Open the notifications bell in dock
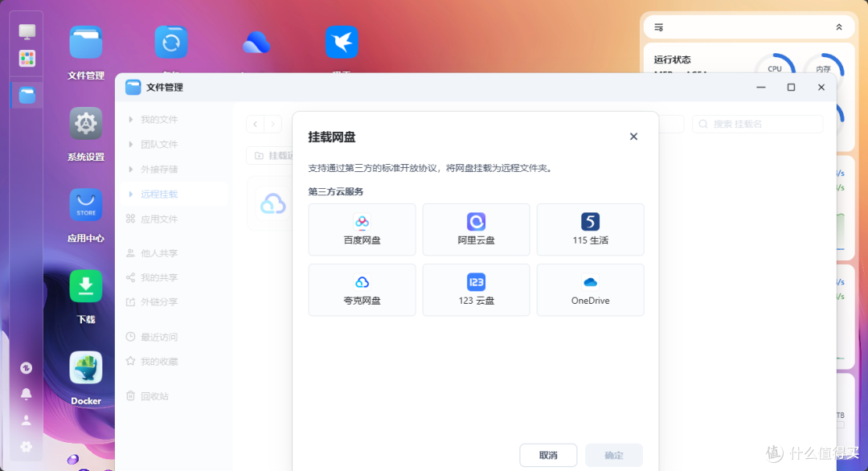Viewport: 868px width, 471px height. tap(26, 394)
